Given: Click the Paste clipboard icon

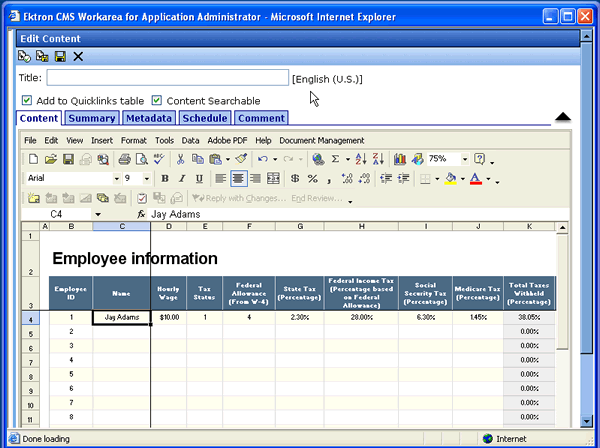Looking at the screenshot, I should [215, 159].
